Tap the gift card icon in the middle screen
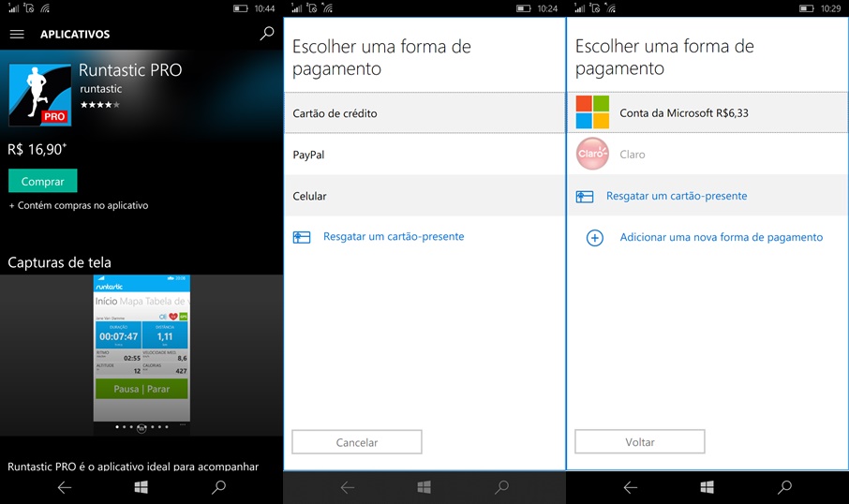The width and height of the screenshot is (849, 504). 302,237
